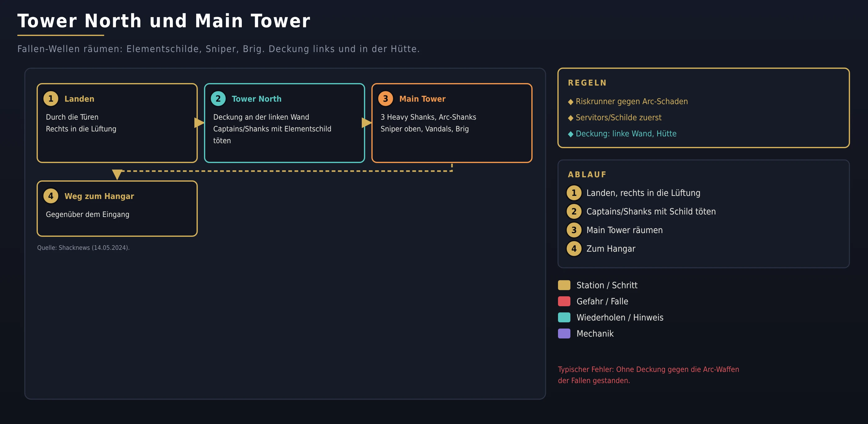
Task: Click the Quelle: Shacknews source note
Action: click(x=83, y=248)
